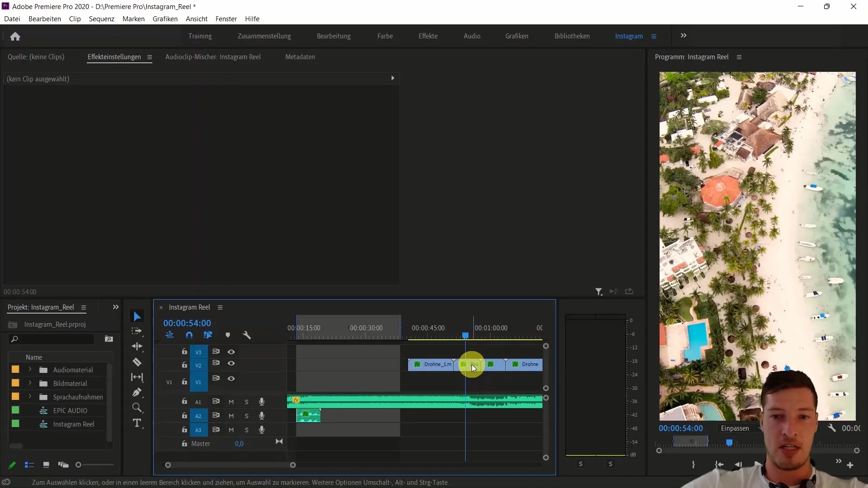The image size is (868, 488).
Task: Select the Ripple Edit tool
Action: (137, 347)
